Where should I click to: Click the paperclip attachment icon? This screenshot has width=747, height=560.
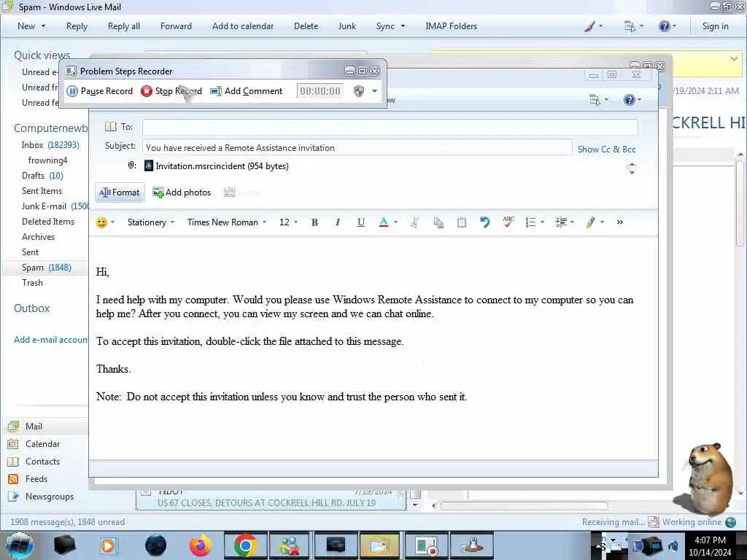coord(131,166)
